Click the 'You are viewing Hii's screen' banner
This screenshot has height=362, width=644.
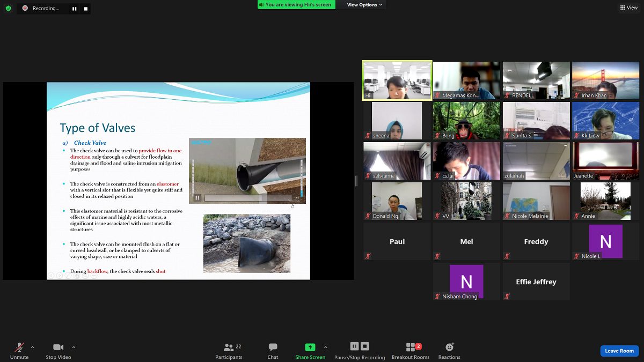(296, 5)
